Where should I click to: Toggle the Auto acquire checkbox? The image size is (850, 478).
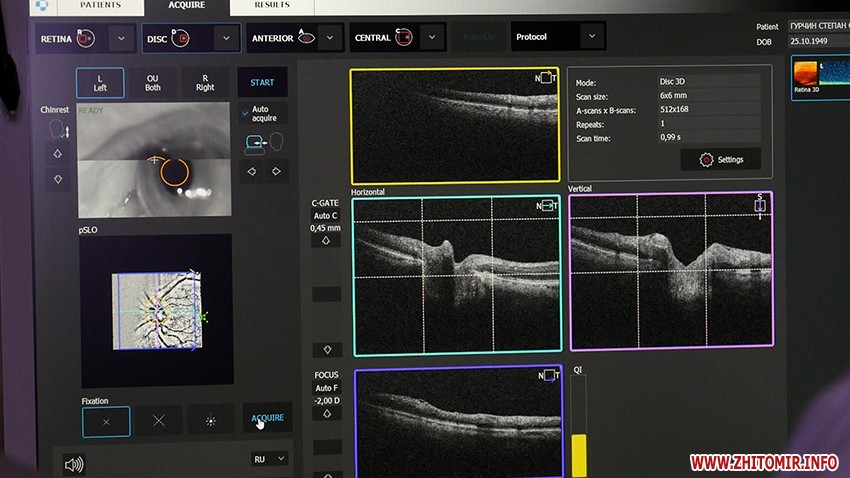247,113
